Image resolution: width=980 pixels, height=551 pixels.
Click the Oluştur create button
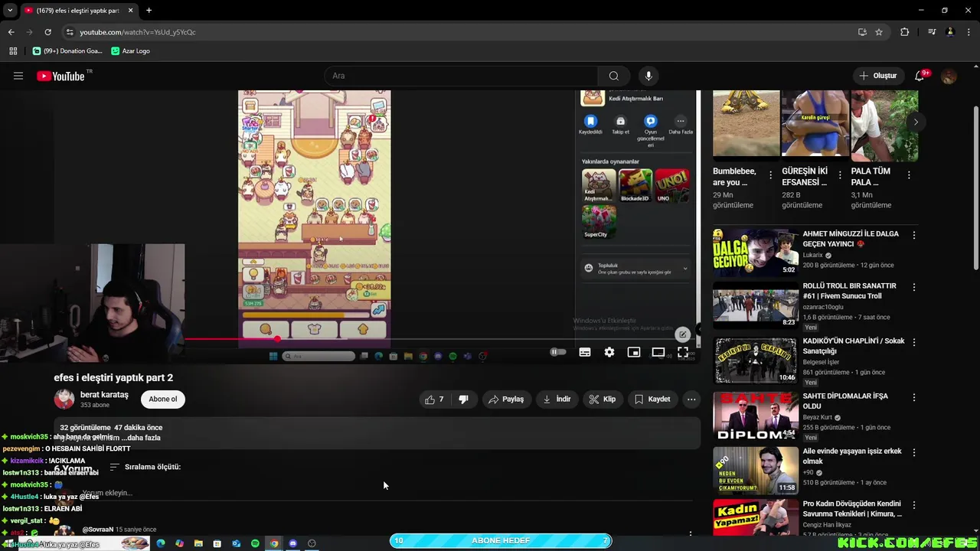(877, 76)
